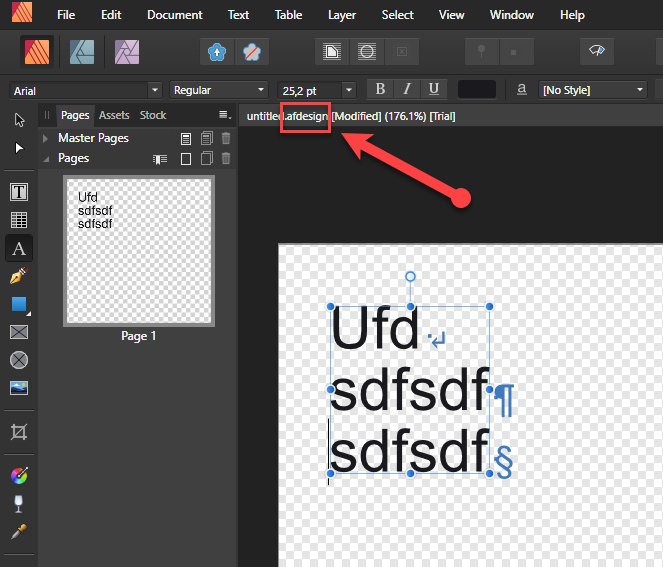Select the Page 1 thumbnail
The width and height of the screenshot is (663, 567).
click(139, 251)
